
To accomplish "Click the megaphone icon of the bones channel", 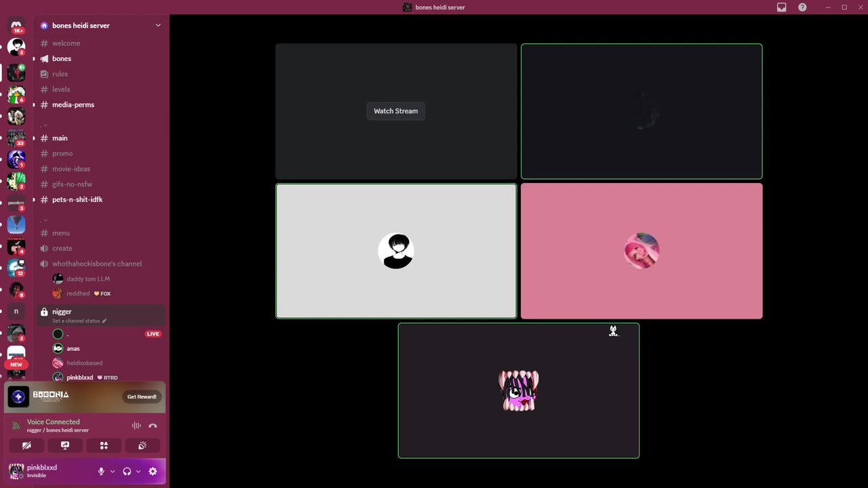I will pyautogui.click(x=44, y=58).
